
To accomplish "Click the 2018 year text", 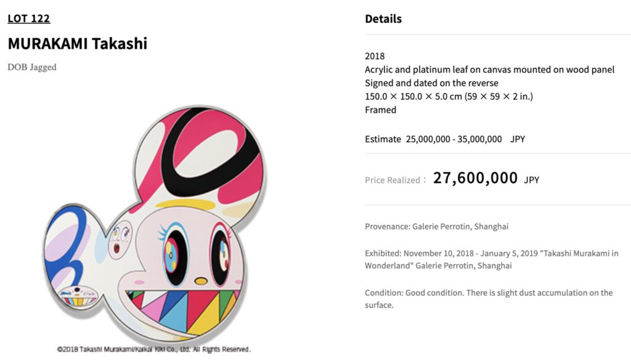I will (375, 56).
